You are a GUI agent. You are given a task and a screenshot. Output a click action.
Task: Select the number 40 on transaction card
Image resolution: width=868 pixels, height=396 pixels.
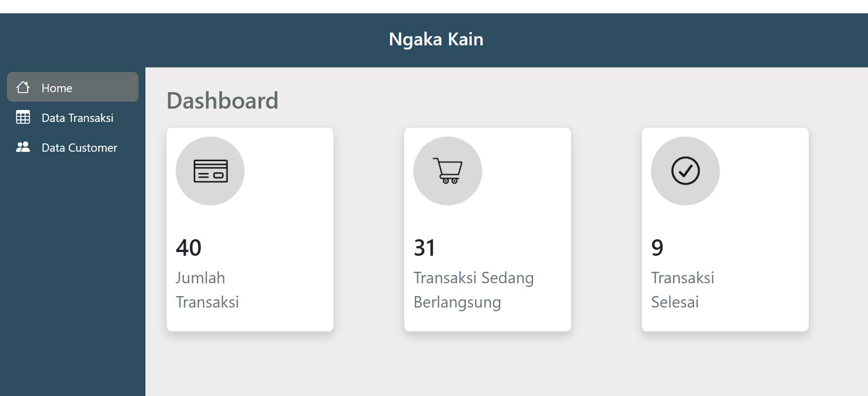189,247
